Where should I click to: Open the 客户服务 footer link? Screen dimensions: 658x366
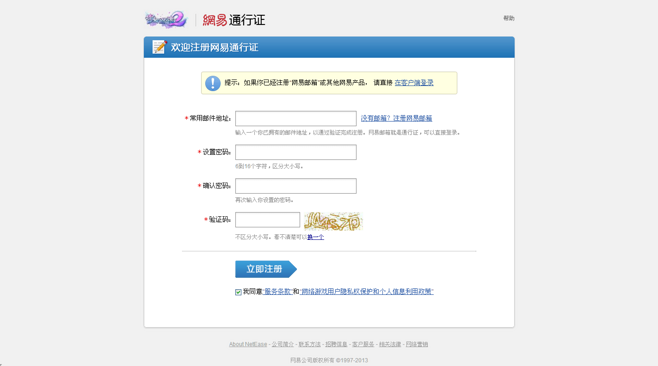click(363, 344)
